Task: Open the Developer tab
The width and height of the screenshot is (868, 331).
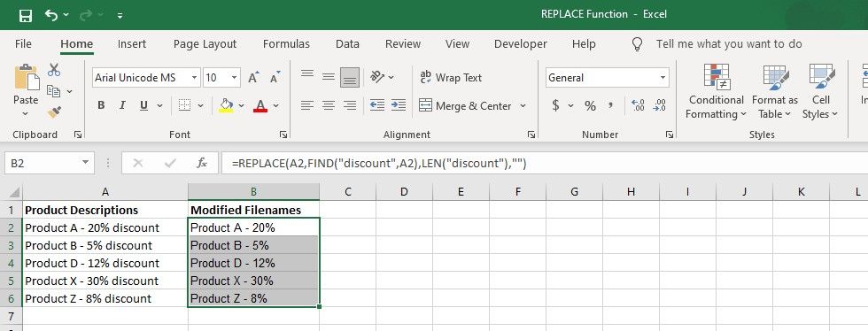Action: point(521,43)
